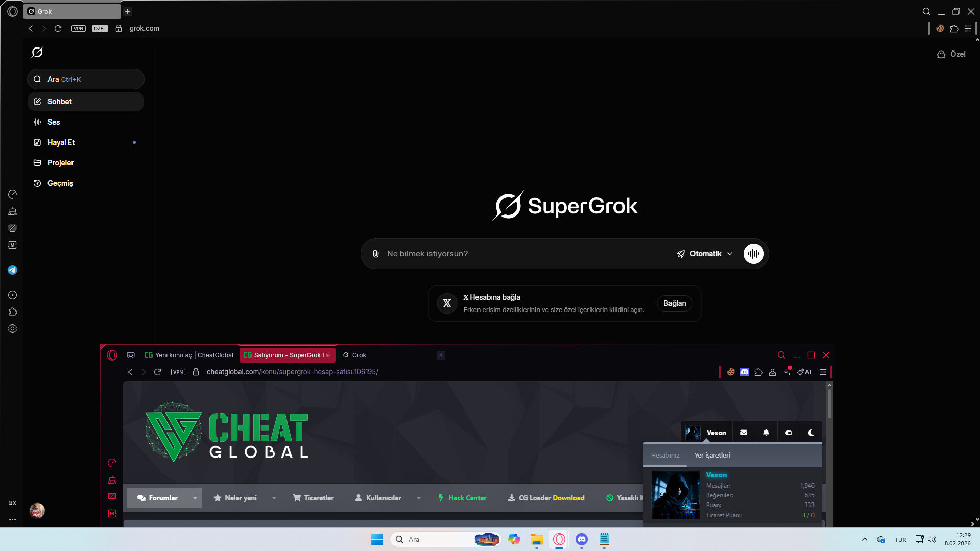
Task: Switch to the Satıyorum - SüperGrok tab
Action: (x=288, y=355)
